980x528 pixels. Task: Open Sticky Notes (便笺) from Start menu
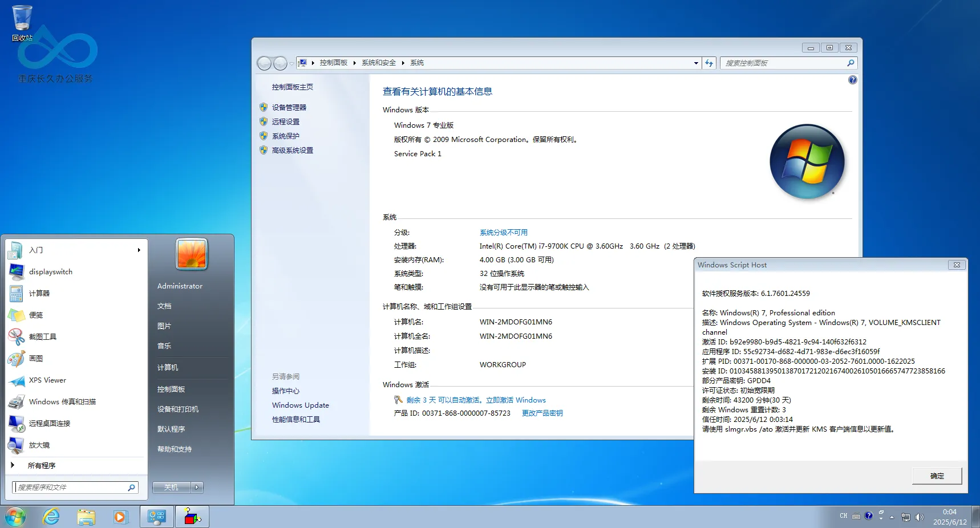point(76,315)
